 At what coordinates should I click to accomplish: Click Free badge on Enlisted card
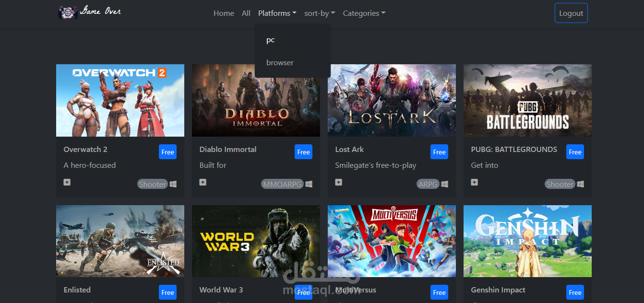tap(168, 292)
